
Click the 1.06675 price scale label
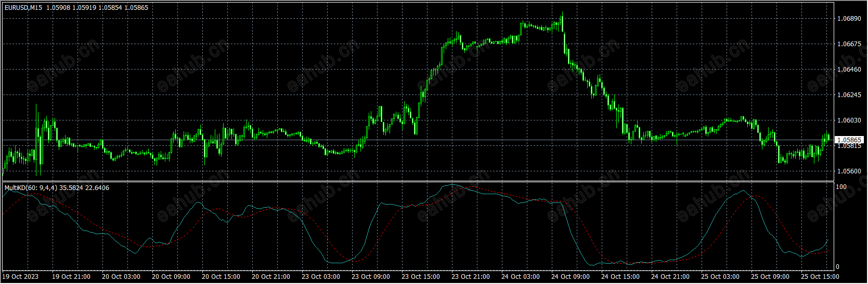[849, 44]
